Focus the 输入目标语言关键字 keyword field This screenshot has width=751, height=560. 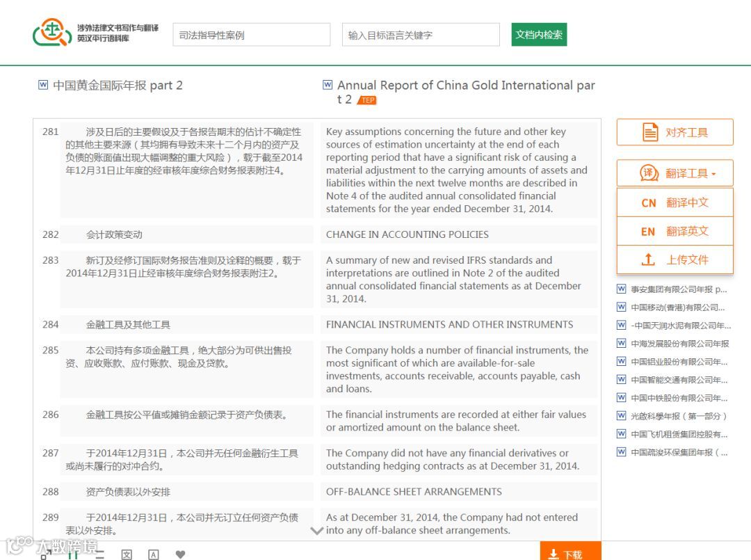421,35
